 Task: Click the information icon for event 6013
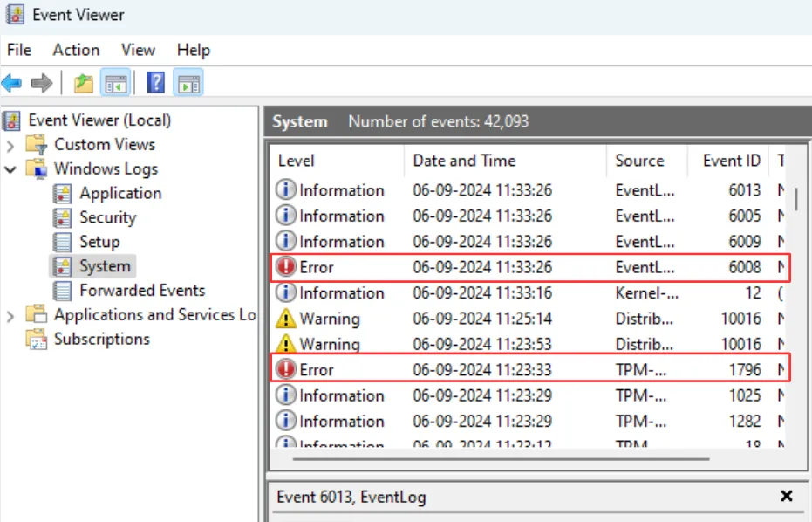click(286, 190)
